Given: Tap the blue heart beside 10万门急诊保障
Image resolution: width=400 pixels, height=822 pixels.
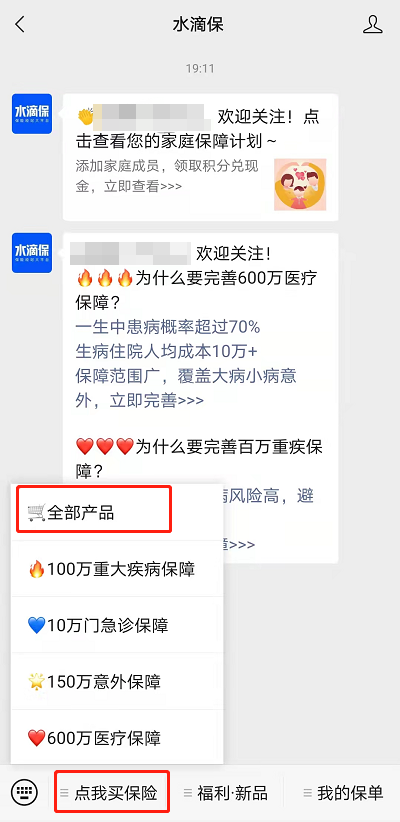Looking at the screenshot, I should (x=36, y=625).
